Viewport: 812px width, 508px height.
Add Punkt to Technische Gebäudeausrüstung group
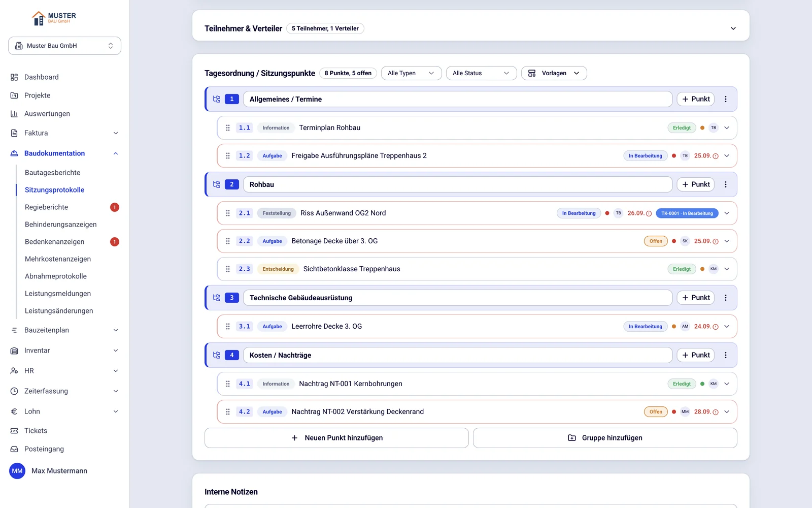pyautogui.click(x=696, y=298)
